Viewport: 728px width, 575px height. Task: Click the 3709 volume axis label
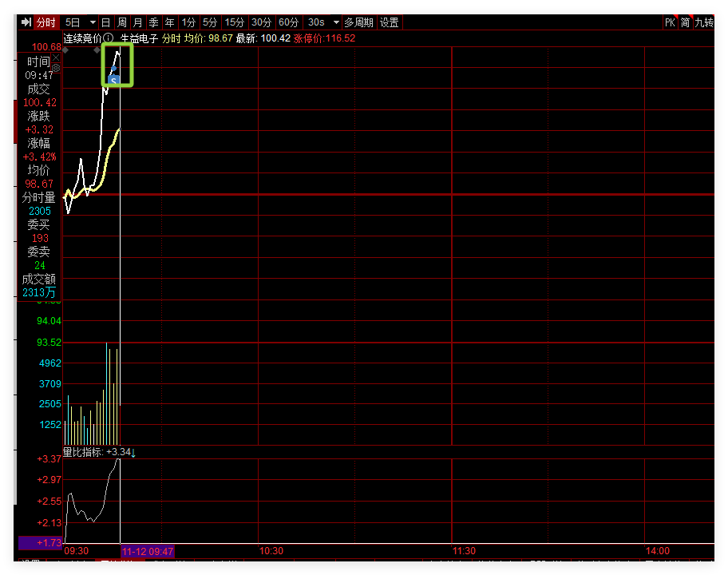coord(50,383)
